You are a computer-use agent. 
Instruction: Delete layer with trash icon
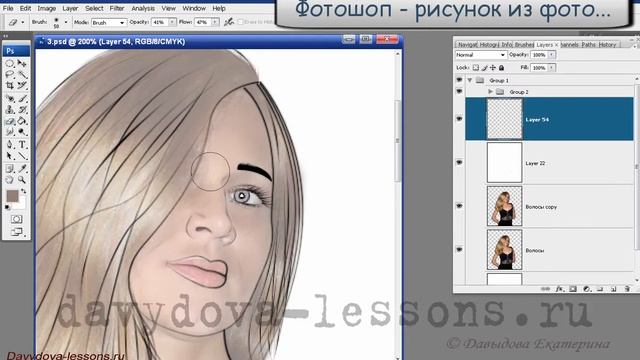click(627, 289)
